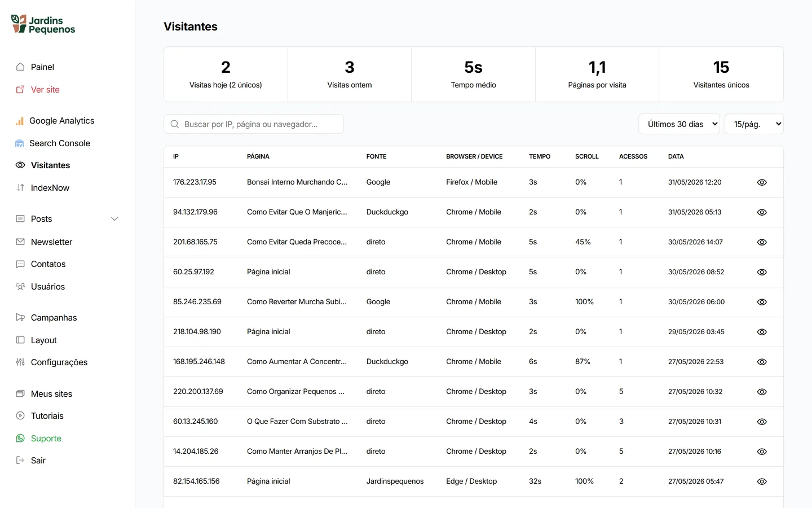Viewport: 812px width, 508px height.
Task: Click the TEMPO column header
Action: [x=540, y=156]
